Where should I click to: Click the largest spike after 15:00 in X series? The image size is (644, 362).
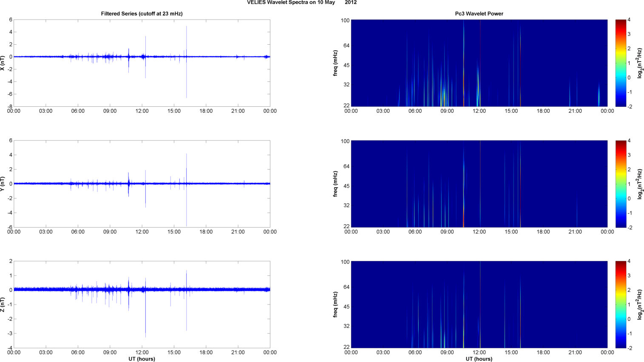click(x=186, y=62)
